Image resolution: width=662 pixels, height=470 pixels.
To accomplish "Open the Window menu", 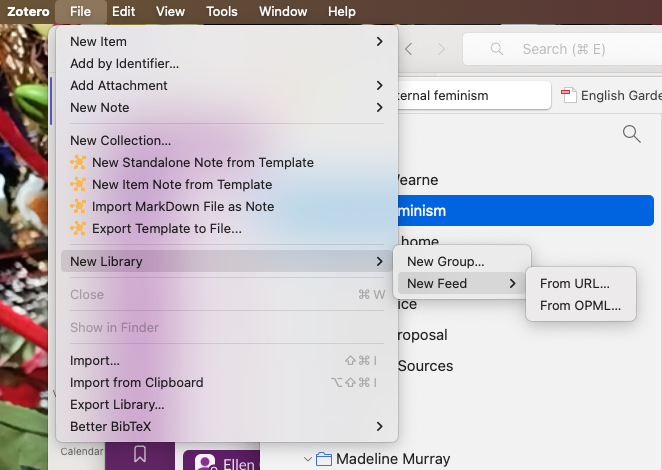I will click(x=283, y=11).
